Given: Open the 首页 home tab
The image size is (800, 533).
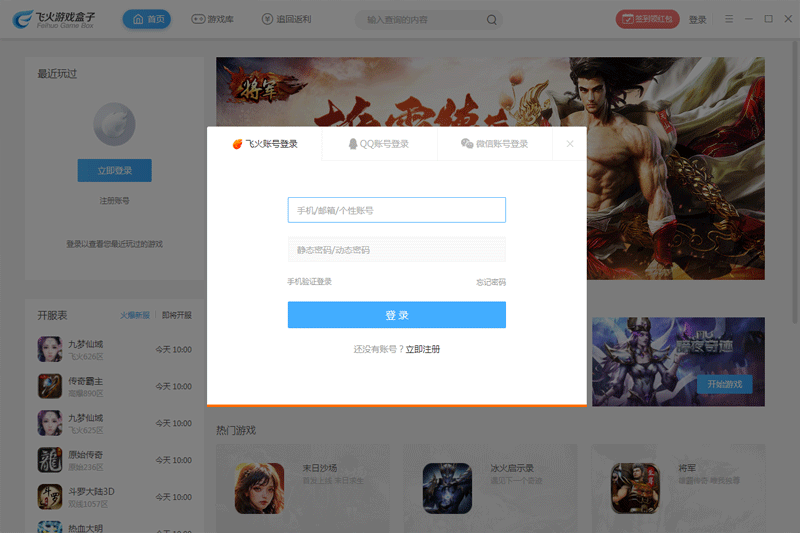Looking at the screenshot, I should pyautogui.click(x=147, y=19).
